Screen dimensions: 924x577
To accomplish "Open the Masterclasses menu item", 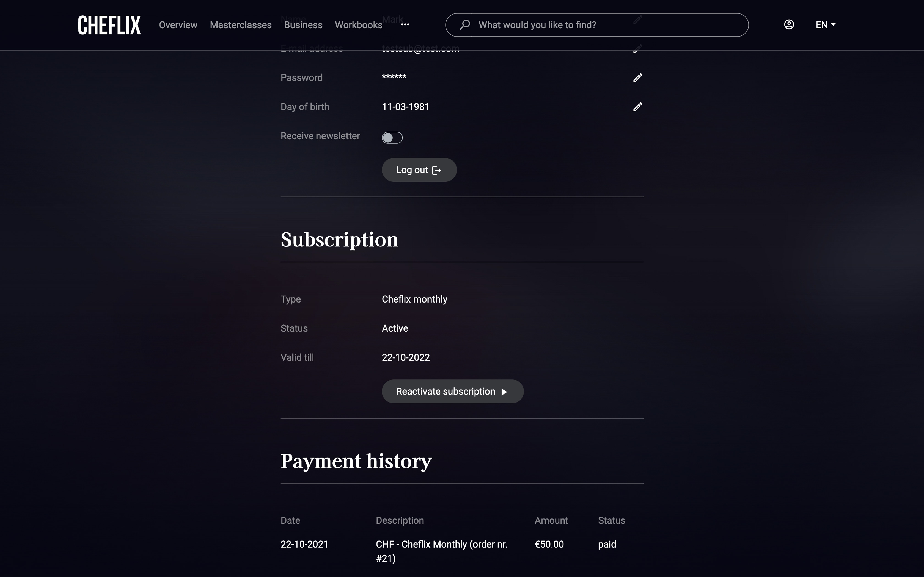I will (x=241, y=25).
